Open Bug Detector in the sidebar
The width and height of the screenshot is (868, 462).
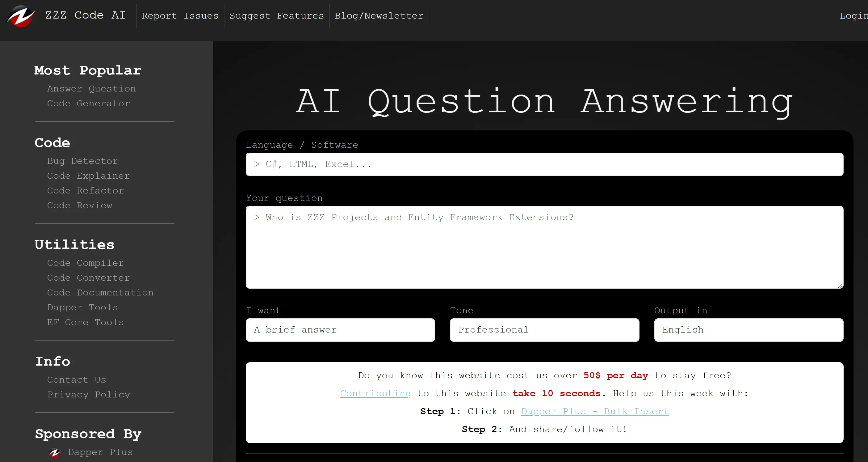pyautogui.click(x=82, y=161)
